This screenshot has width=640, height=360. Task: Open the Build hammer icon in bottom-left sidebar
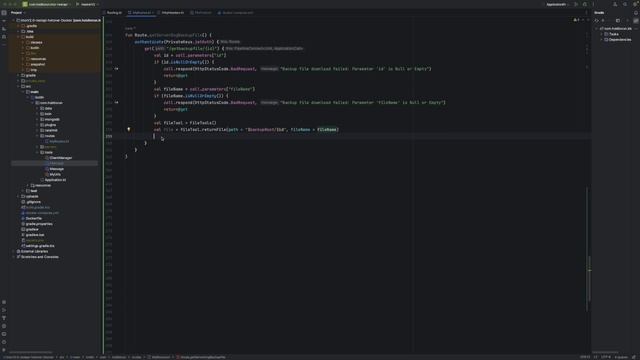(x=4, y=318)
